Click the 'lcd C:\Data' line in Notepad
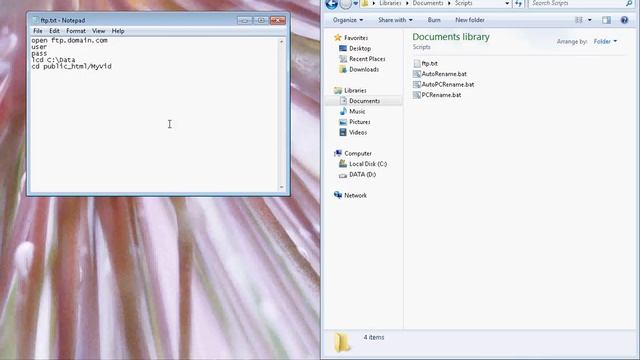Screen dimensions: 640x360 tap(53, 60)
